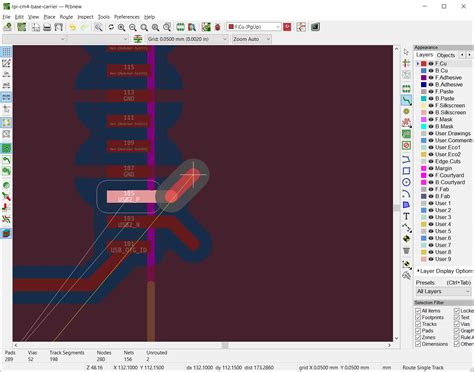Click the Refresh/redraw view icon

click(x=111, y=27)
